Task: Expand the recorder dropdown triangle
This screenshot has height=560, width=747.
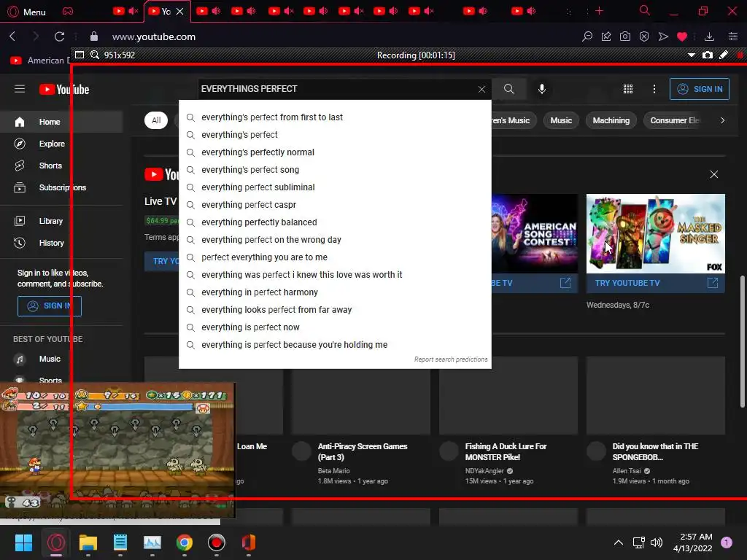Action: coord(692,55)
